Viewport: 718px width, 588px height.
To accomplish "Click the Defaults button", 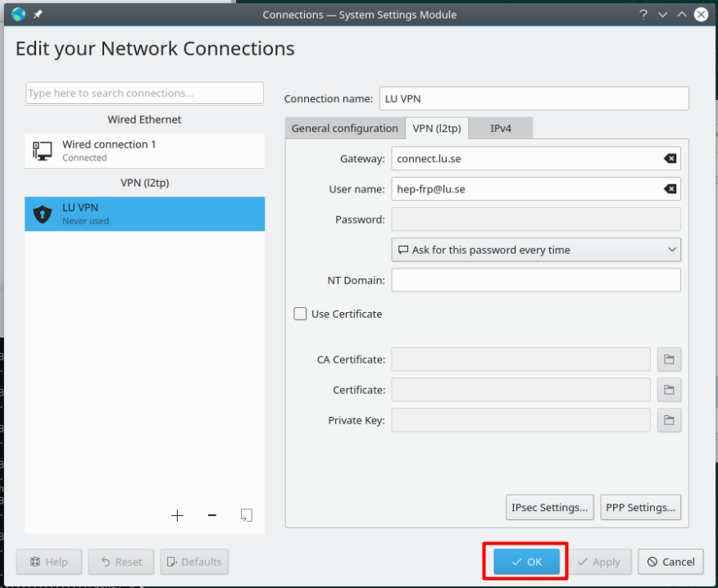I will click(194, 562).
